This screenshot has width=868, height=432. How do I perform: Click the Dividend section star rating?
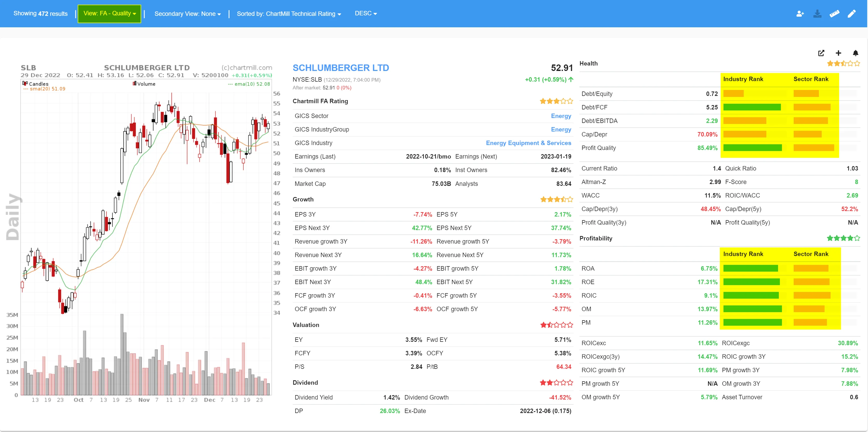(556, 382)
